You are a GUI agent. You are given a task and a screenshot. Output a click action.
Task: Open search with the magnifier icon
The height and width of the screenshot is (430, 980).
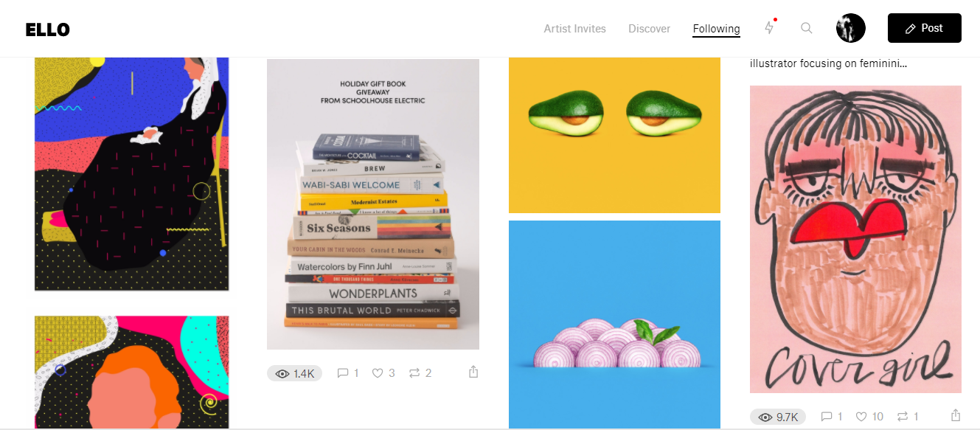[807, 28]
